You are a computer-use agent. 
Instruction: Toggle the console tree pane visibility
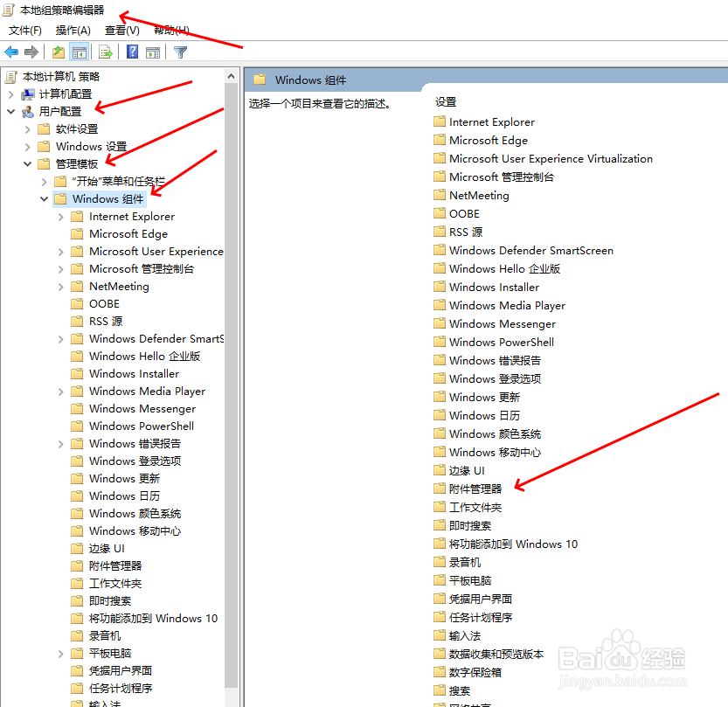[x=79, y=52]
